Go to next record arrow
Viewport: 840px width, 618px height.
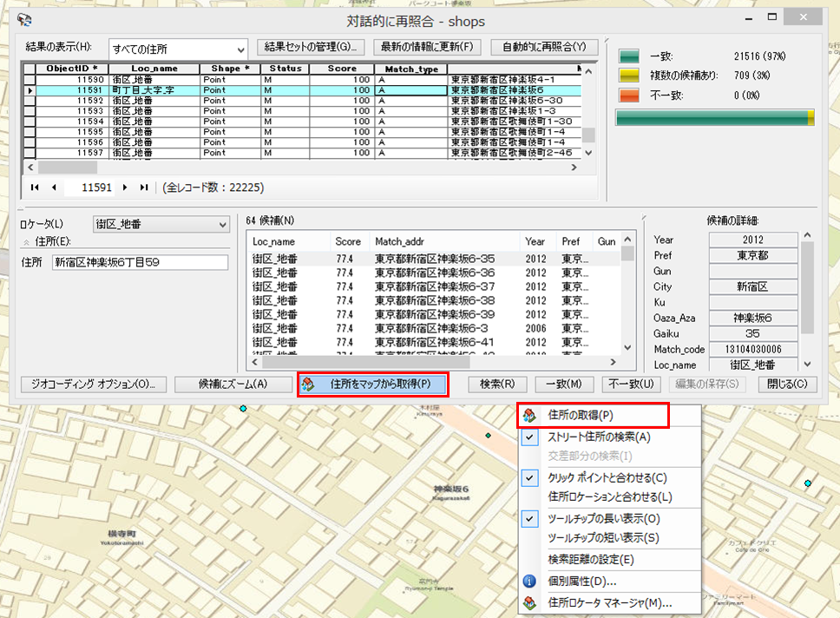126,187
